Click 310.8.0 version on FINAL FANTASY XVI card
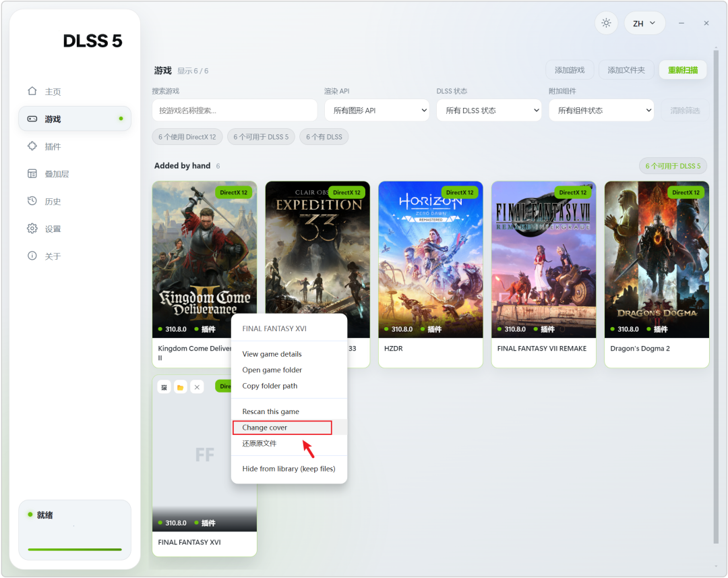 click(176, 523)
